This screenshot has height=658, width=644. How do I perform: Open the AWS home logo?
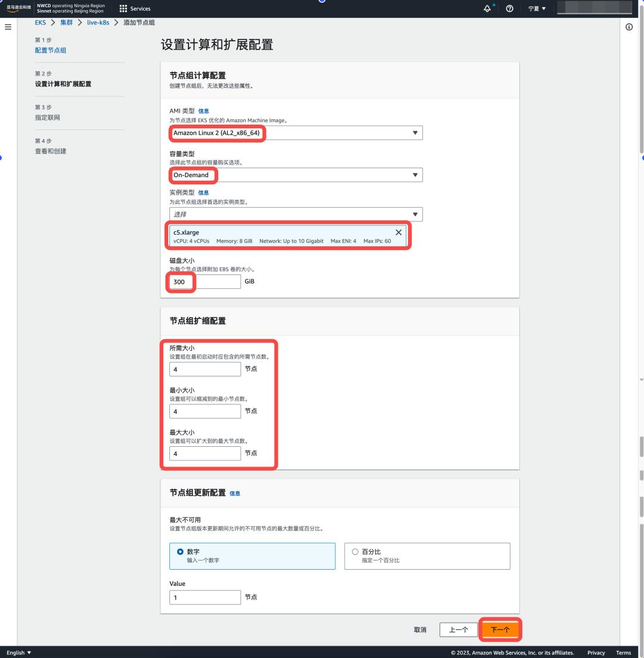coord(18,8)
